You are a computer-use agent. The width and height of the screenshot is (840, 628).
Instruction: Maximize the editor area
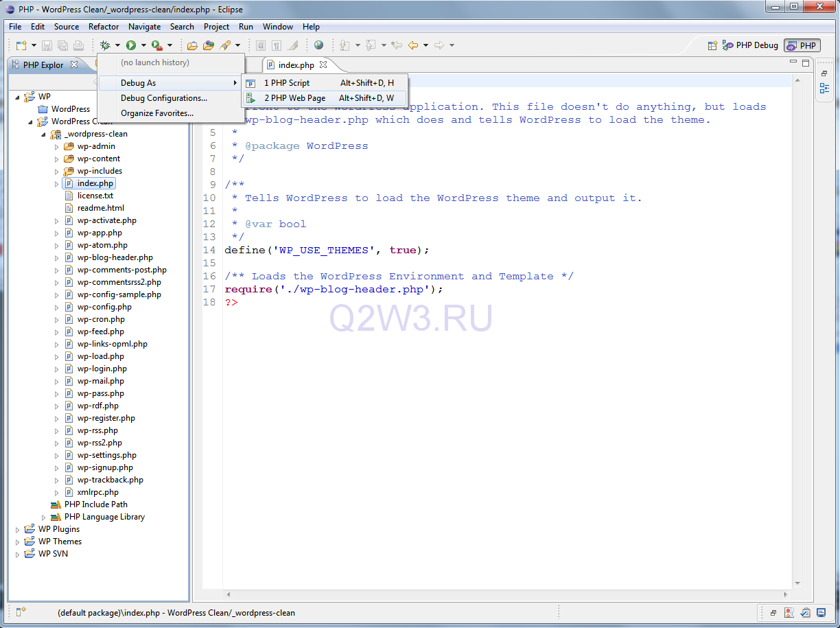[x=806, y=63]
